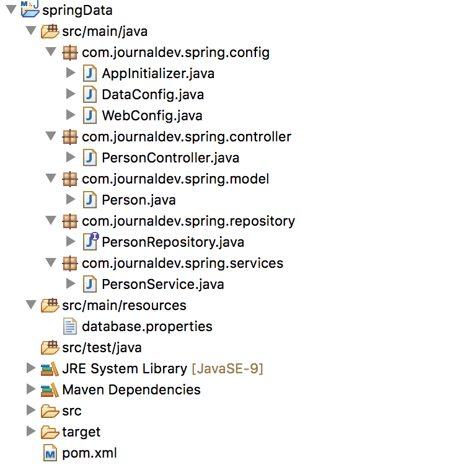Expand the Maven Dependencies node
Viewport: 476px width, 475px height.
click(x=30, y=389)
